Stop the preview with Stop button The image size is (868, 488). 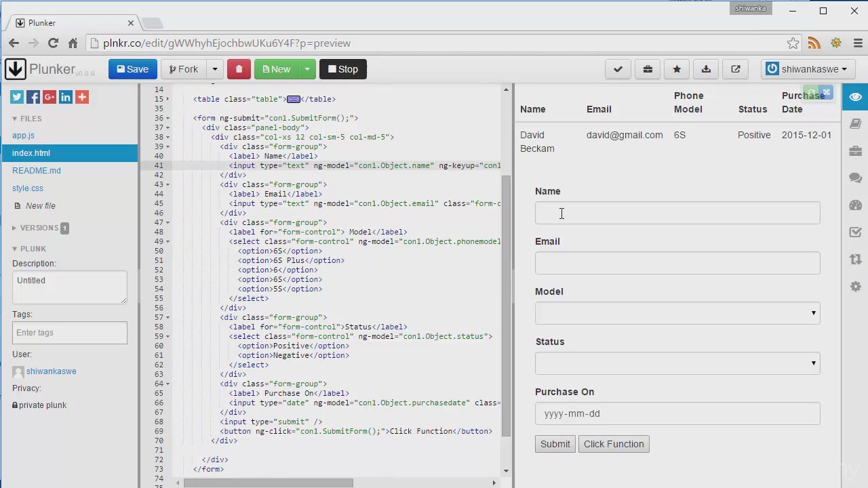[x=343, y=69]
